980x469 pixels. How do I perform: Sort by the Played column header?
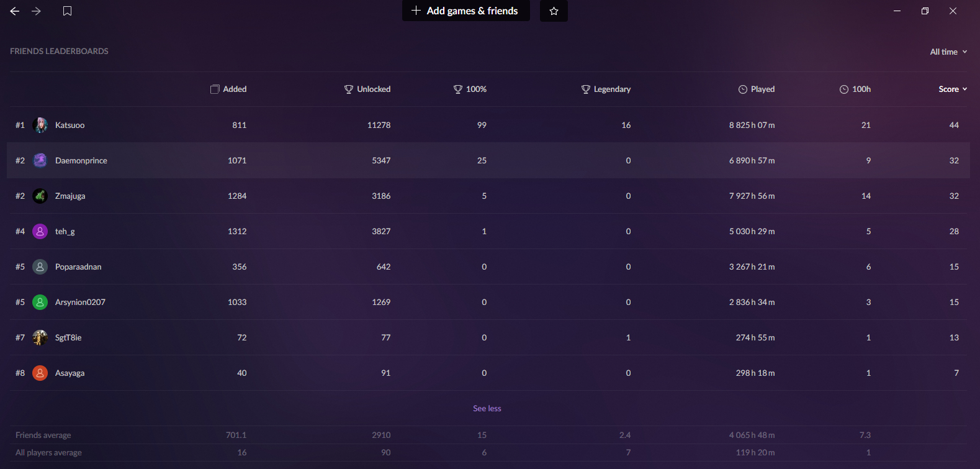[x=757, y=89]
